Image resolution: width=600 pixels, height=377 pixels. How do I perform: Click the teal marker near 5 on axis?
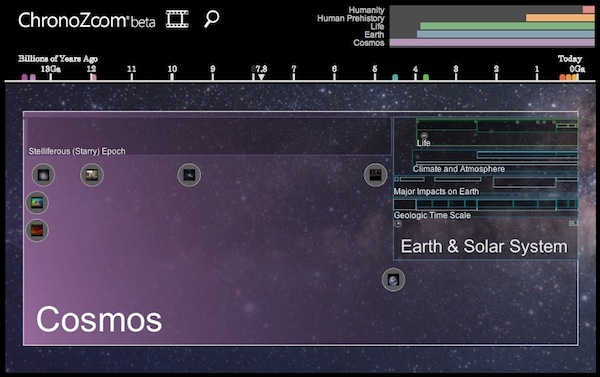[395, 77]
